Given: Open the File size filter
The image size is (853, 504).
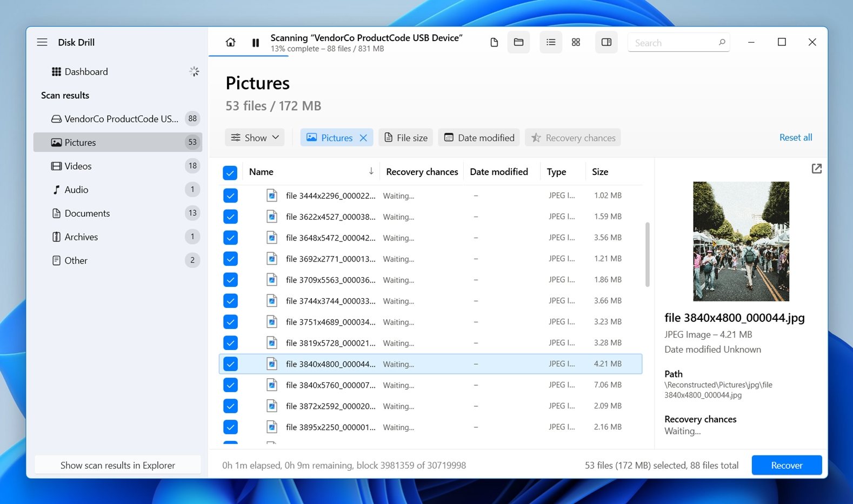Looking at the screenshot, I should pyautogui.click(x=406, y=138).
